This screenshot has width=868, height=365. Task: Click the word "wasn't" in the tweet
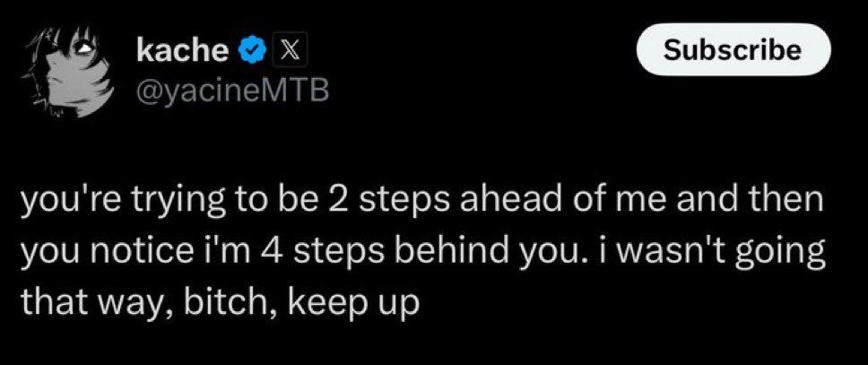pos(677,251)
